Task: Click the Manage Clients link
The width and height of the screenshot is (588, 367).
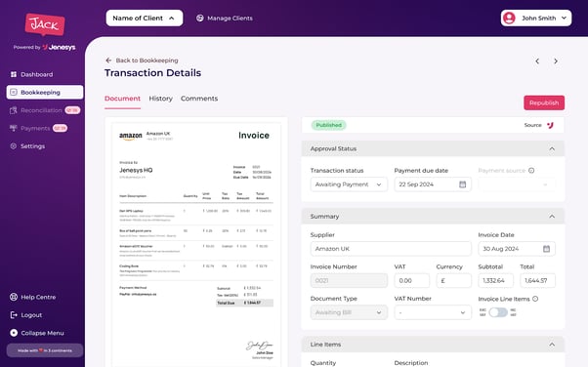Action: [230, 18]
